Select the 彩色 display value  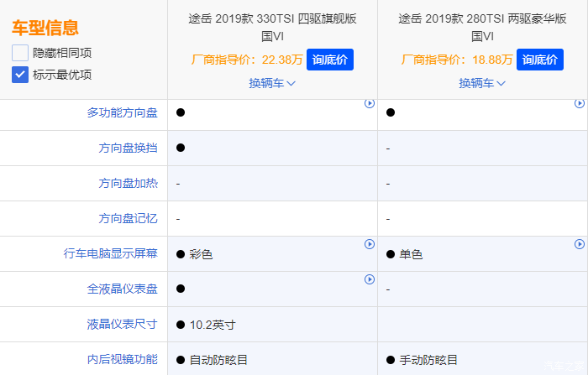click(x=201, y=254)
